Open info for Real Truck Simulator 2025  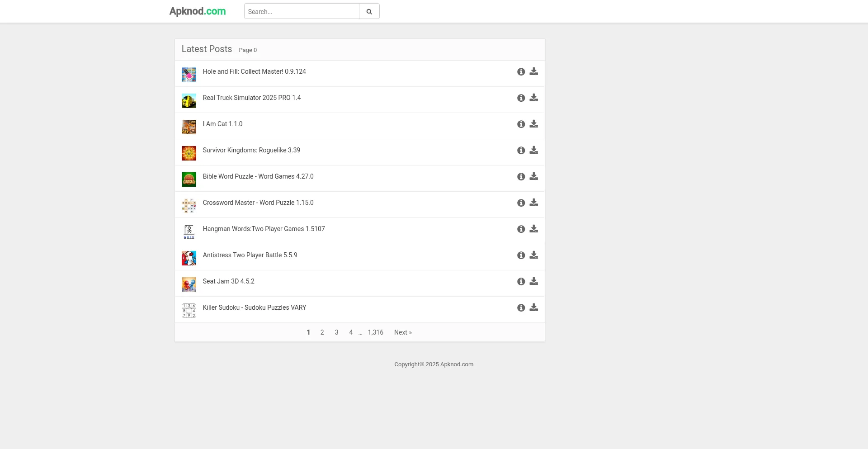point(521,98)
